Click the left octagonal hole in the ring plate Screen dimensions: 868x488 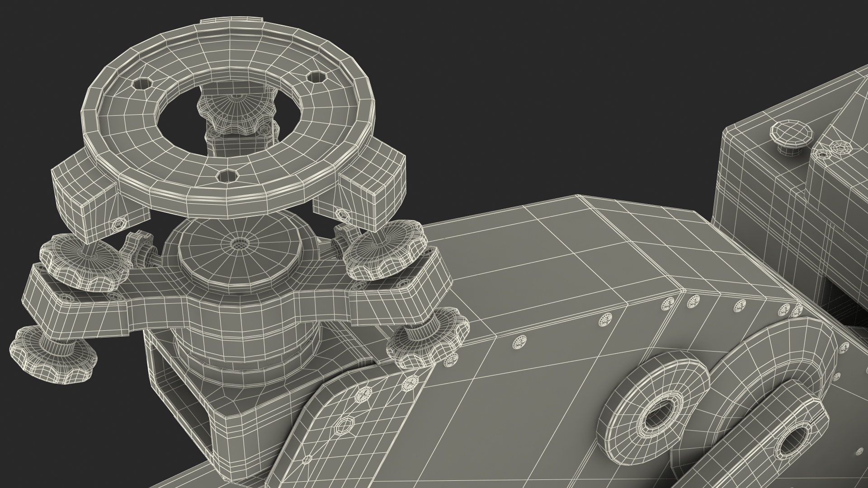pos(143,84)
